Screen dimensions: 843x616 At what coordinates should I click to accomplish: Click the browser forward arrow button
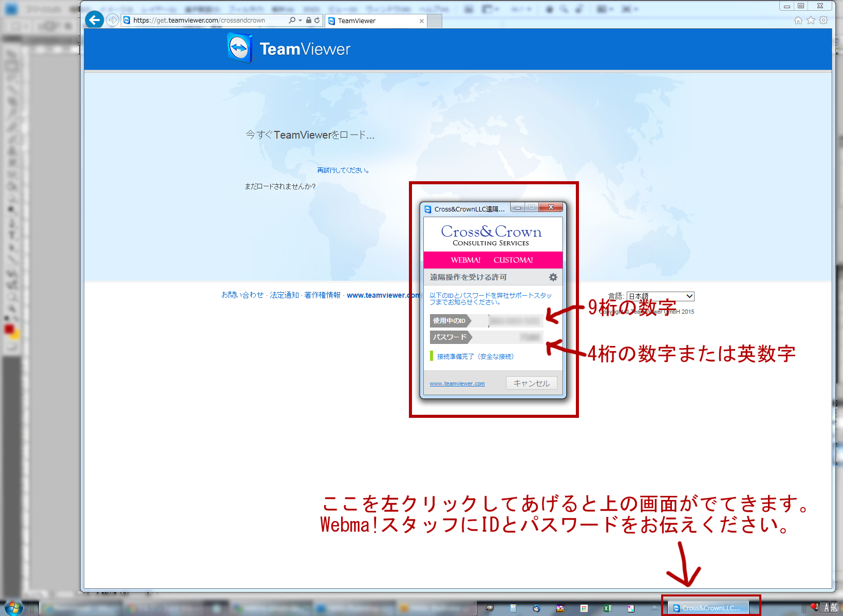pyautogui.click(x=113, y=20)
